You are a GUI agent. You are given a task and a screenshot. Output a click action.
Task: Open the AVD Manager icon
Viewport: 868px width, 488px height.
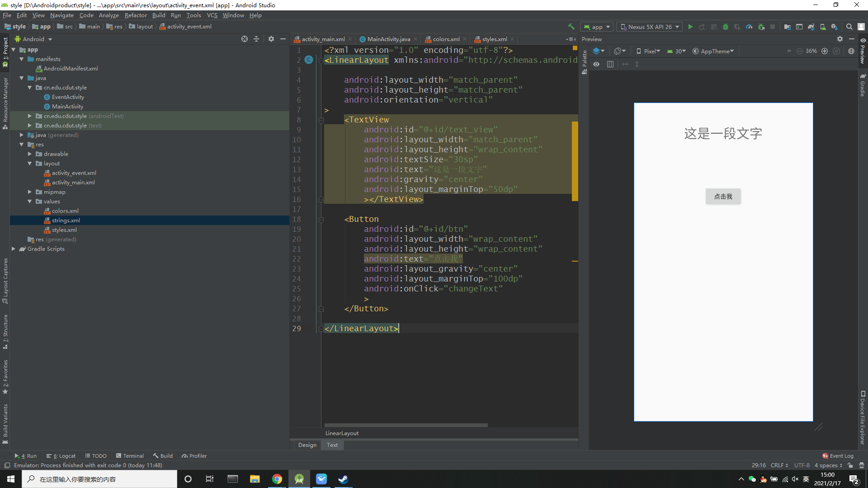[823, 27]
